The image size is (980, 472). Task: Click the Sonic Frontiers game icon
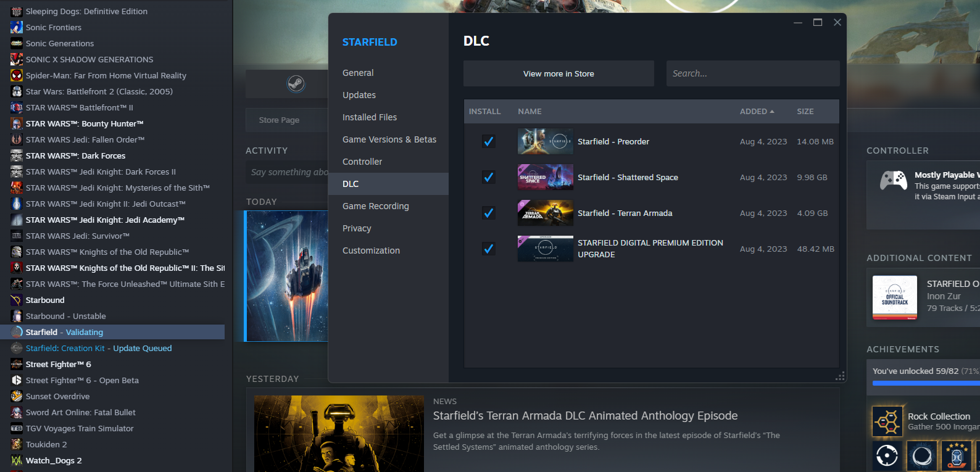[x=17, y=27]
